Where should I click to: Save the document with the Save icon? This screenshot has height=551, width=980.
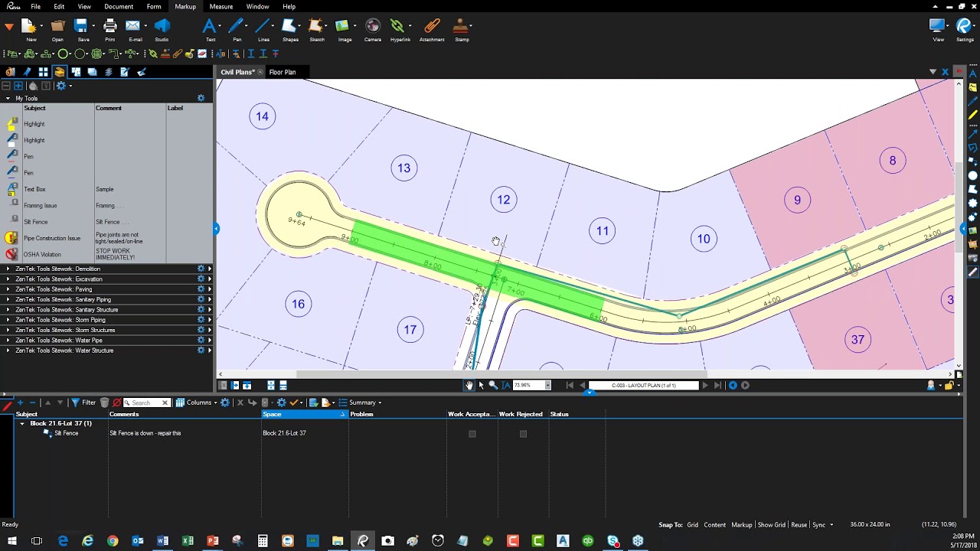pos(83,29)
